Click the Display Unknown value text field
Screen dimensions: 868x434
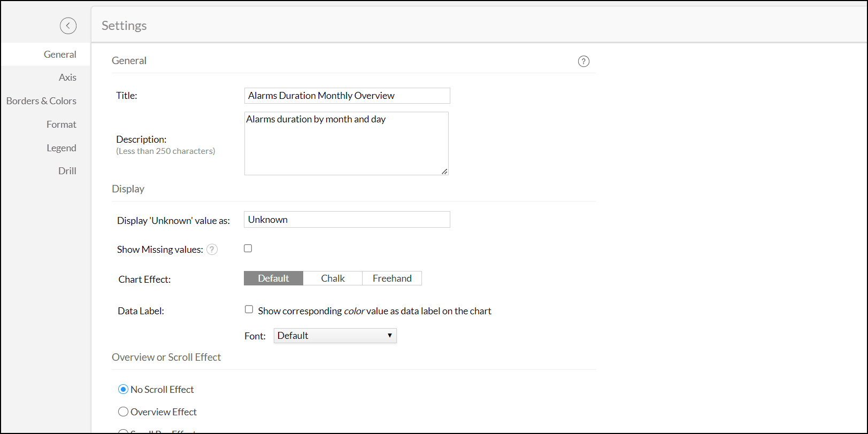tap(347, 220)
